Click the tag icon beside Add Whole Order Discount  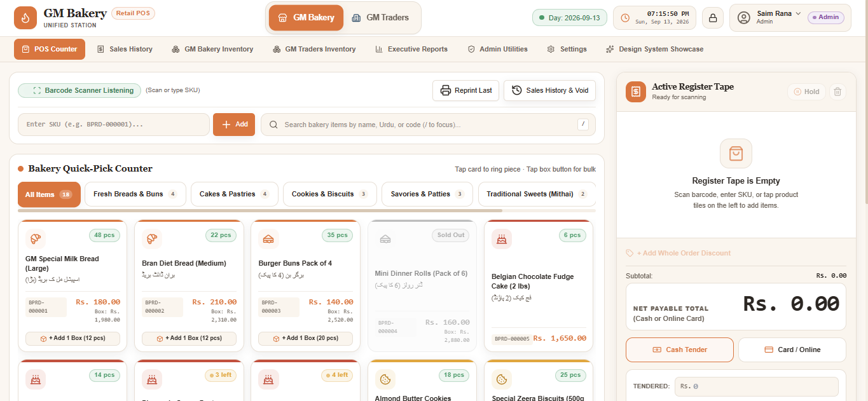pyautogui.click(x=630, y=253)
